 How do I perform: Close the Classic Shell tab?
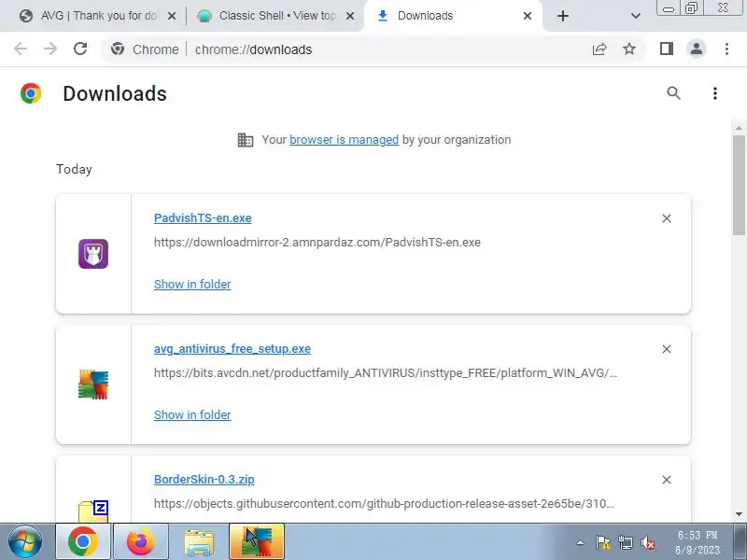tap(349, 16)
